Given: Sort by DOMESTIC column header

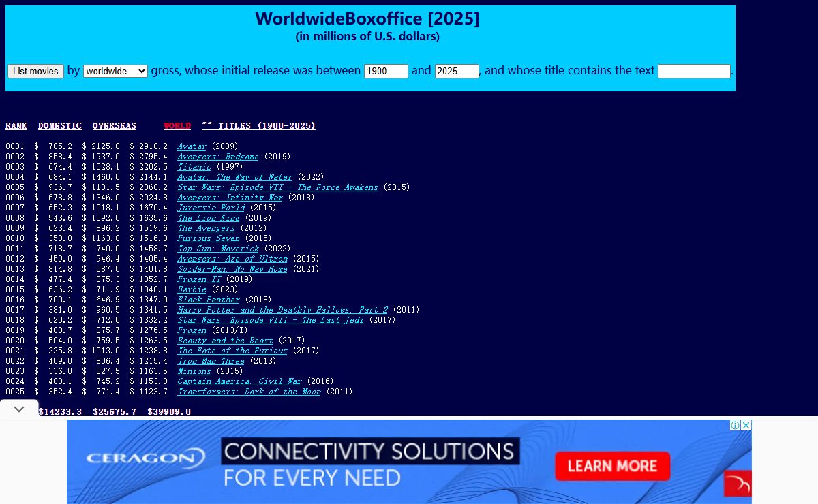Looking at the screenshot, I should pos(60,126).
